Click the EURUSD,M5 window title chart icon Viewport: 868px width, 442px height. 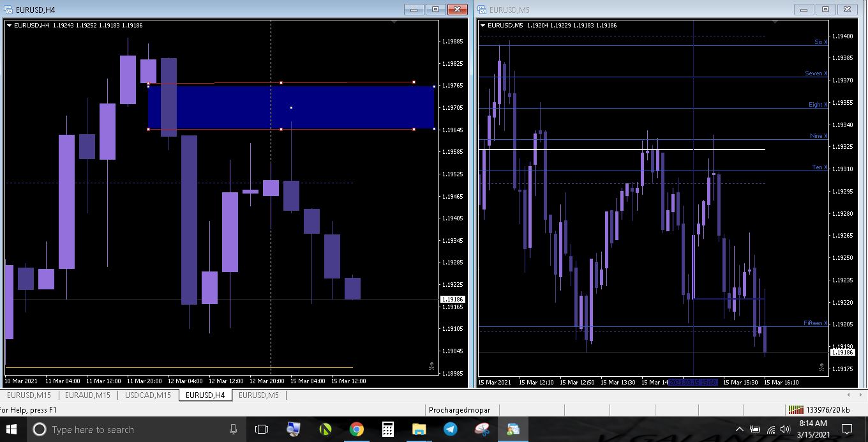pos(483,10)
